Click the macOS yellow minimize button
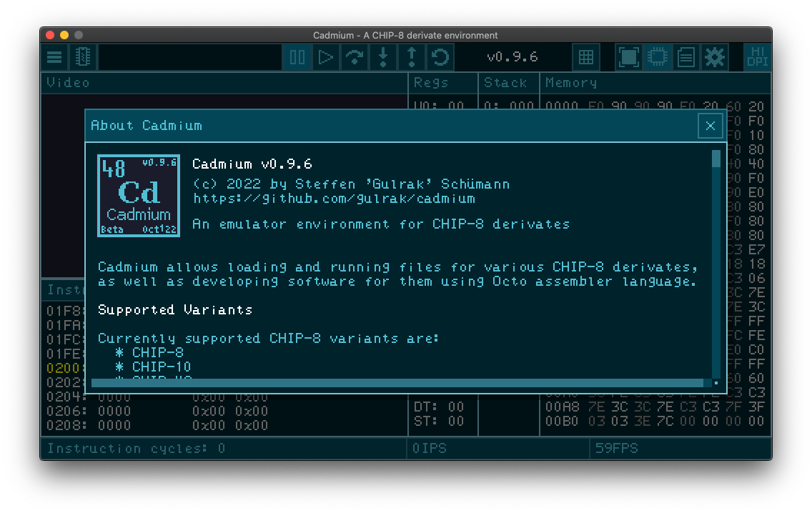Screen dimensions: 812x513 pyautogui.click(x=64, y=35)
